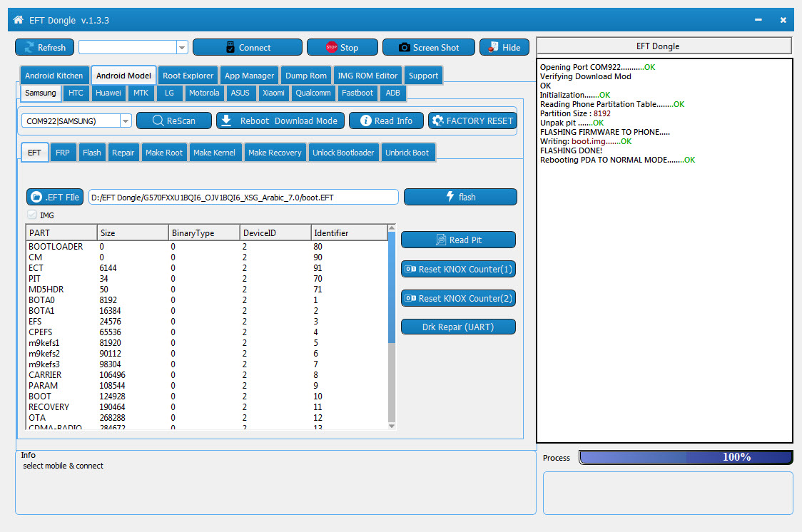802x532 pixels.
Task: Switch to Android Kitchen tab
Action: click(54, 76)
